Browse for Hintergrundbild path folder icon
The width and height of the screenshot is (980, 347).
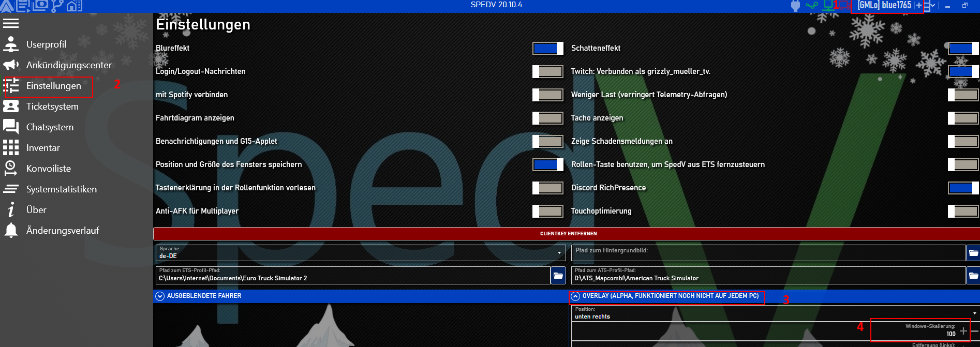tap(973, 253)
